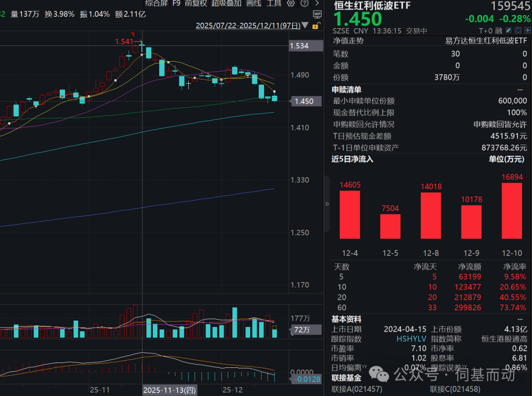
Task: Toggle the yellow padlock near the date range
Action: tap(316, 26)
